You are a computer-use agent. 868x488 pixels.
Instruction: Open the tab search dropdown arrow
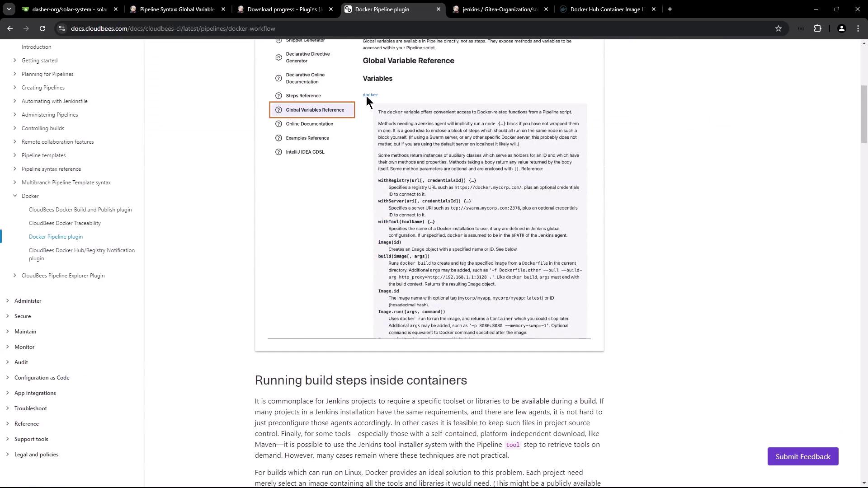[9, 9]
